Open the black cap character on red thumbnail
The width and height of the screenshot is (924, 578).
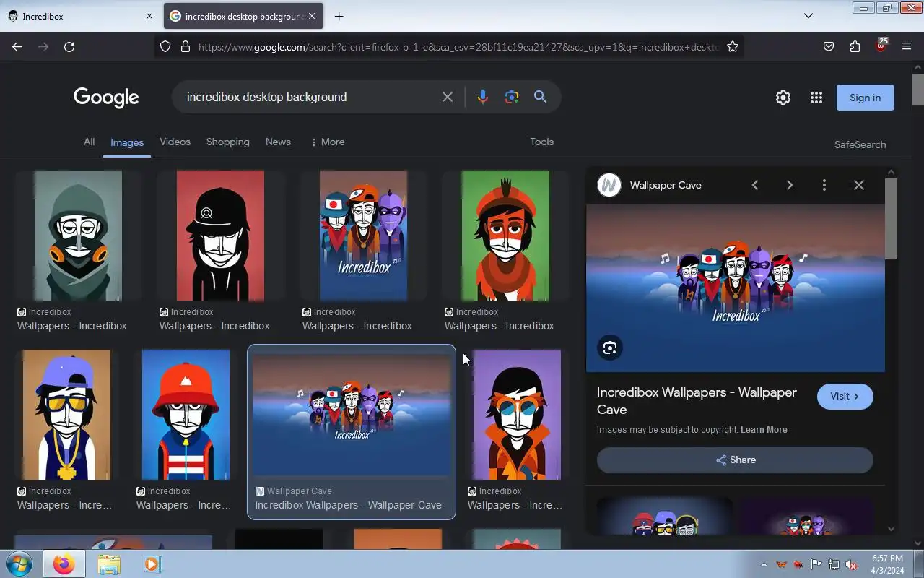pyautogui.click(x=220, y=236)
